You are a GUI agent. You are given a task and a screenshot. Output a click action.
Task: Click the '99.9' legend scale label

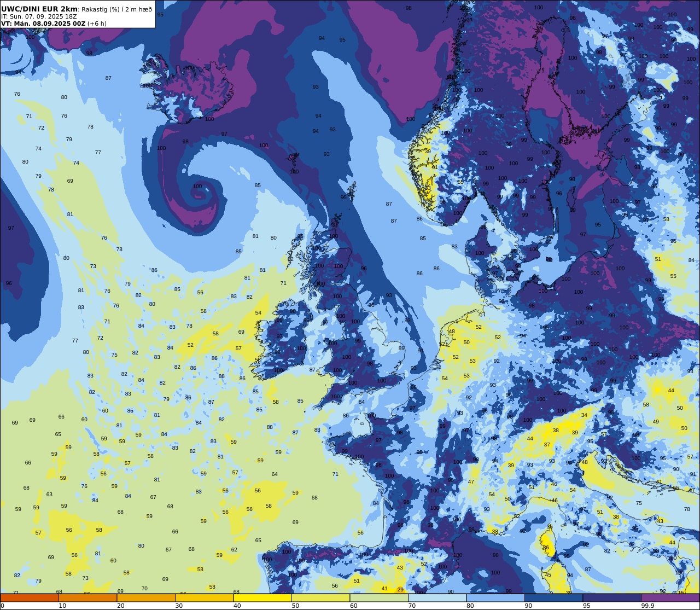tap(647, 606)
